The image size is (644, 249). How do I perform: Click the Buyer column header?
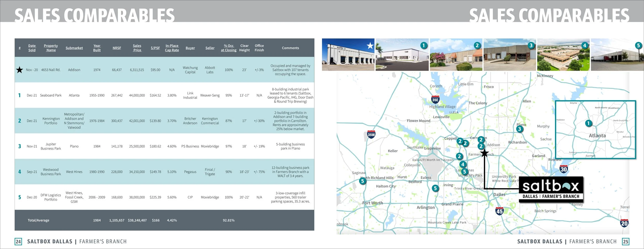tap(190, 48)
